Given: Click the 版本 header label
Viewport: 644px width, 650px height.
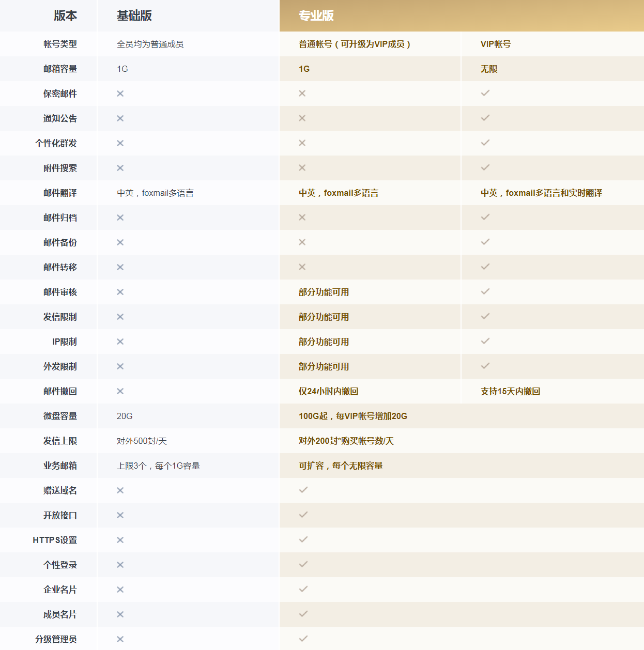Looking at the screenshot, I should (x=66, y=16).
